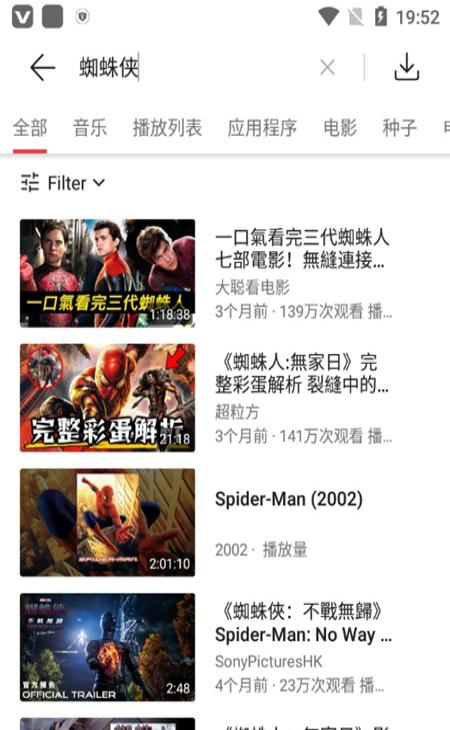450x730 pixels.
Task: Click the Filter sliders icon
Action: click(30, 182)
